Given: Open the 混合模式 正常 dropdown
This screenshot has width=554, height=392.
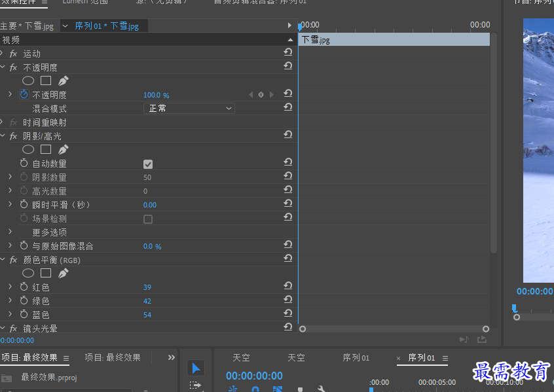Looking at the screenshot, I should (189, 109).
